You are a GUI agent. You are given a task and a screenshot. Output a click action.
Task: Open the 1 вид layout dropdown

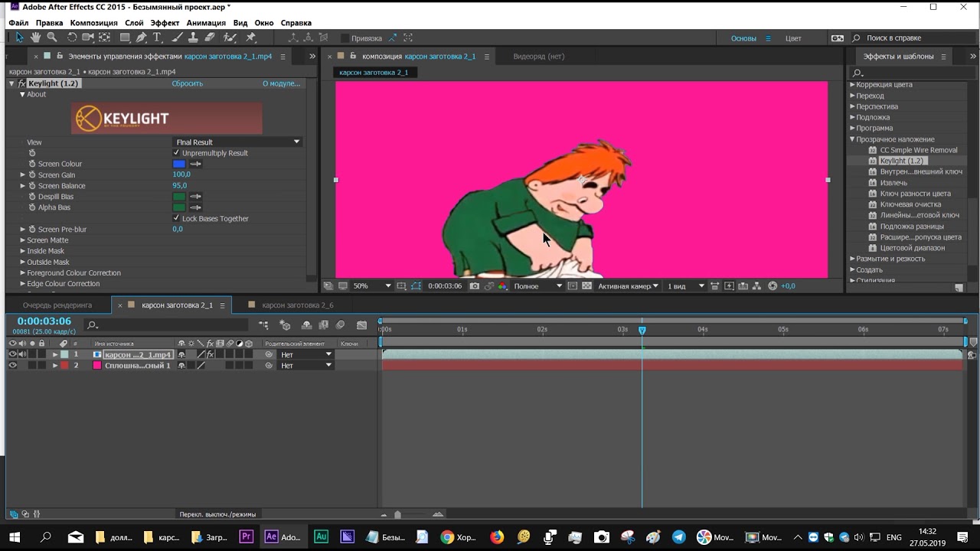pyautogui.click(x=685, y=286)
